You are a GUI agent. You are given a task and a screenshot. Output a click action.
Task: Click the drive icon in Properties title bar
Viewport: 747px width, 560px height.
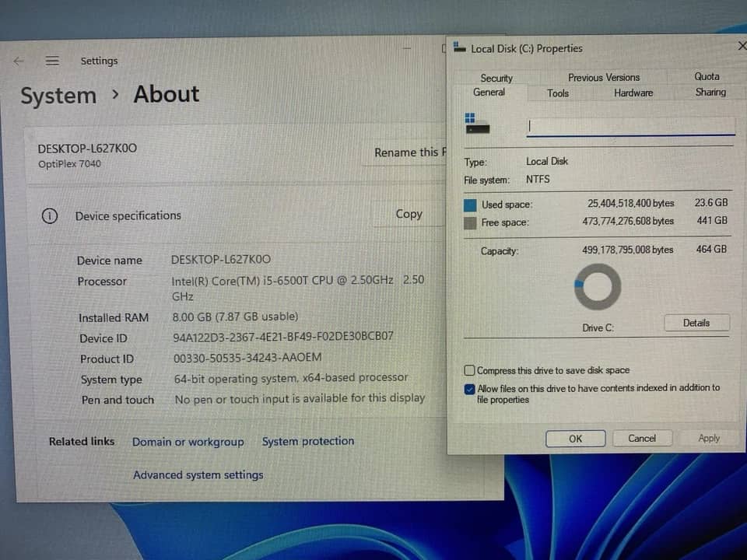(x=460, y=47)
